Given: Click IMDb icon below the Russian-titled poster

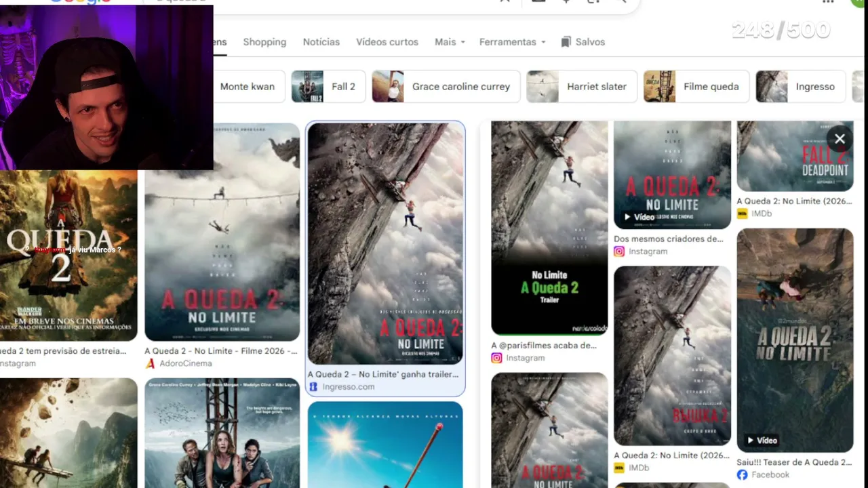Looking at the screenshot, I should tap(619, 468).
